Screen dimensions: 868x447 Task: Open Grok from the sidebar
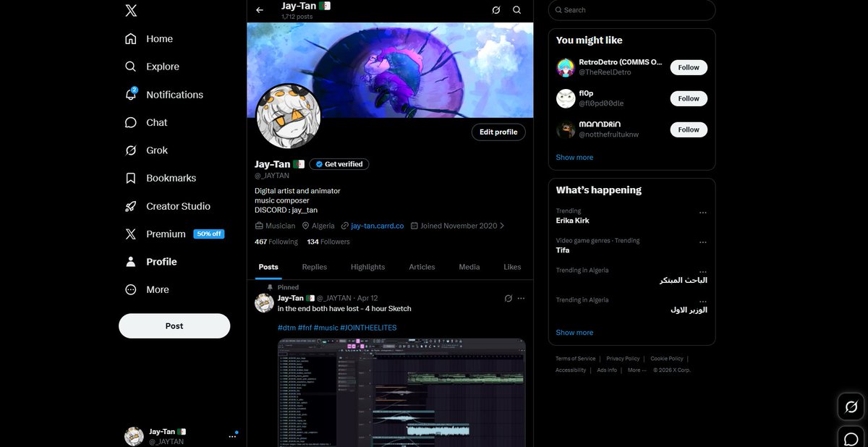(x=146, y=150)
